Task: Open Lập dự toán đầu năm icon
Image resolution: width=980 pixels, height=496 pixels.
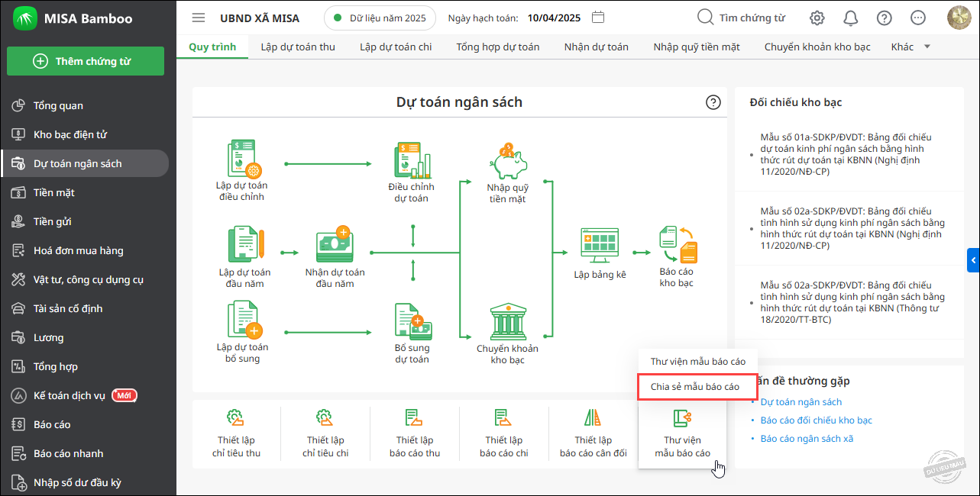Action: point(245,245)
